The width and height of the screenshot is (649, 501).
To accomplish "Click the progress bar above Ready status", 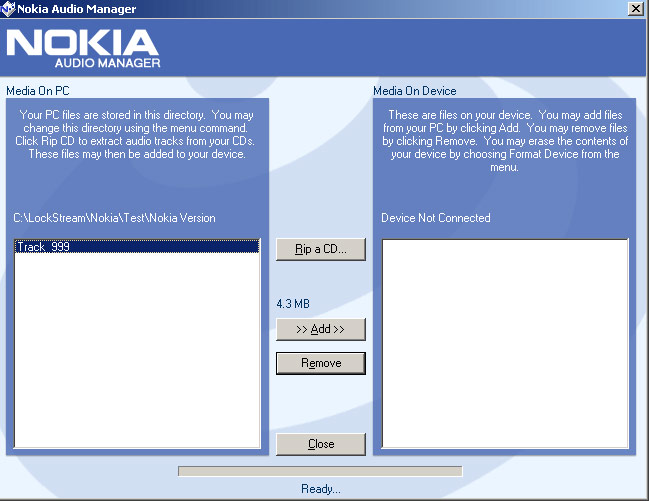I will click(320, 471).
